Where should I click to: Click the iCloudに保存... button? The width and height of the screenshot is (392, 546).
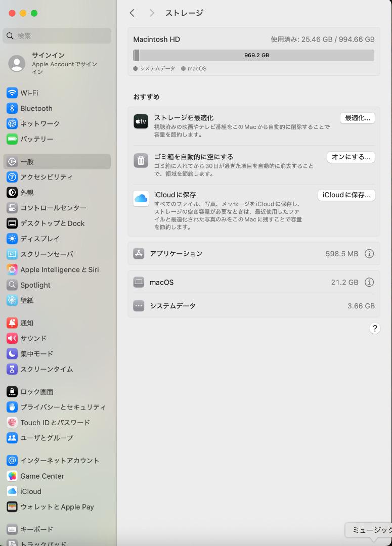click(x=346, y=195)
